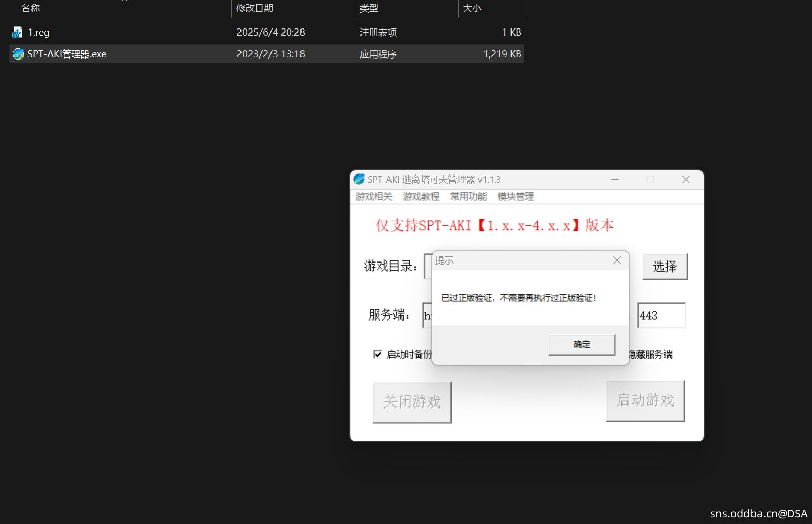Select the 1.reg file name
Image resolution: width=812 pixels, height=524 pixels.
click(x=39, y=32)
